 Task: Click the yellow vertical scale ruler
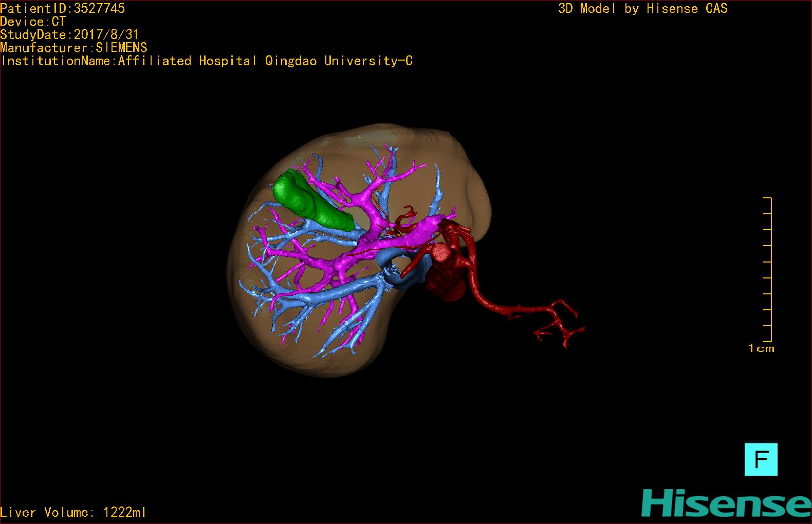768,269
